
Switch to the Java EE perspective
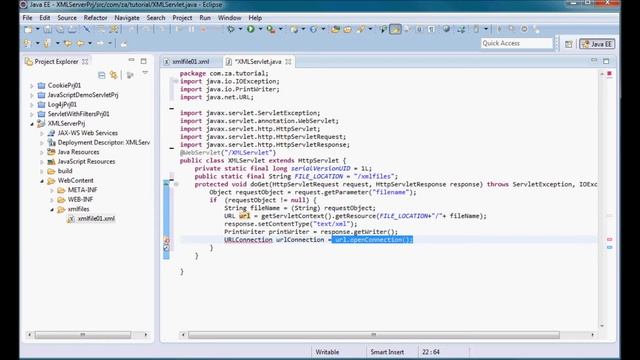tap(597, 44)
